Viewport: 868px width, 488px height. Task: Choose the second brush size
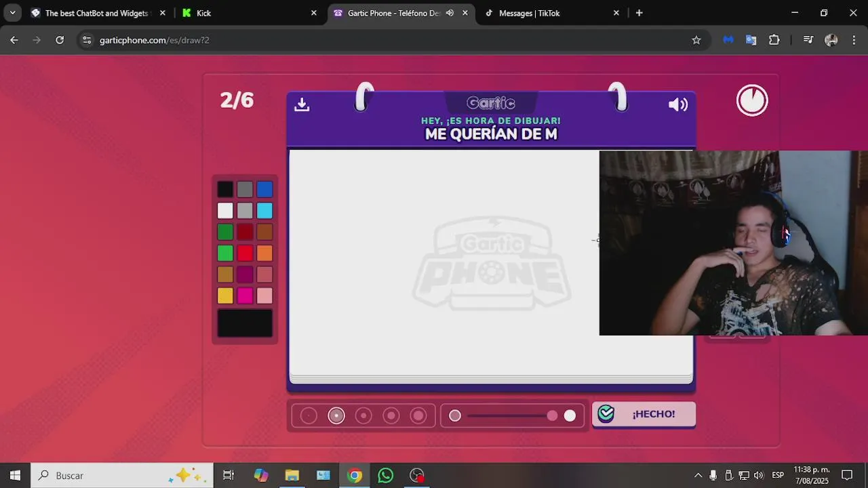point(336,415)
